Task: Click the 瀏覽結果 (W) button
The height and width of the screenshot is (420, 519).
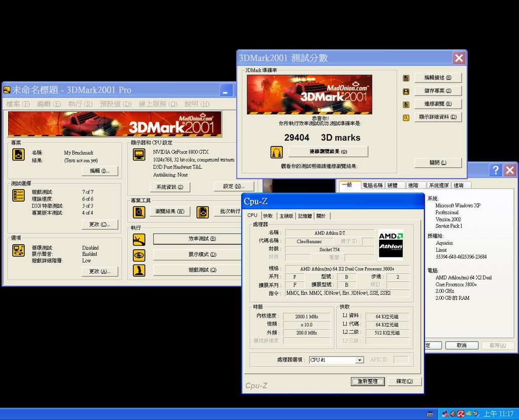Action: pyautogui.click(x=170, y=211)
